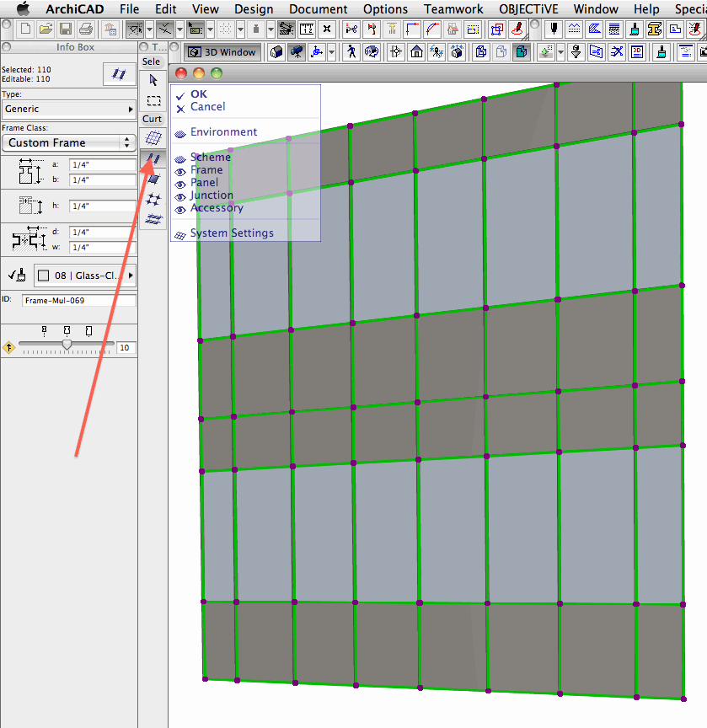Screen dimensions: 707x728
Task: Toggle Accessory visibility eye
Action: coord(180,210)
